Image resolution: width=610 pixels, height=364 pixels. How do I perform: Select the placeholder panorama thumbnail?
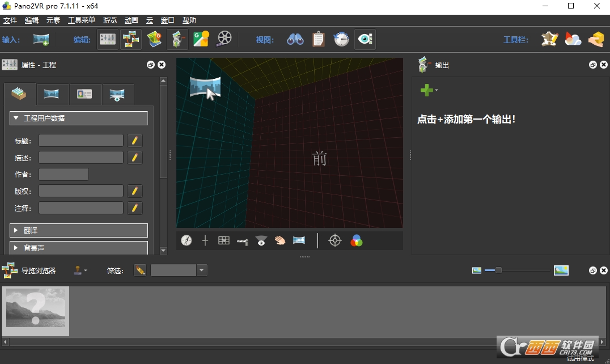click(35, 311)
